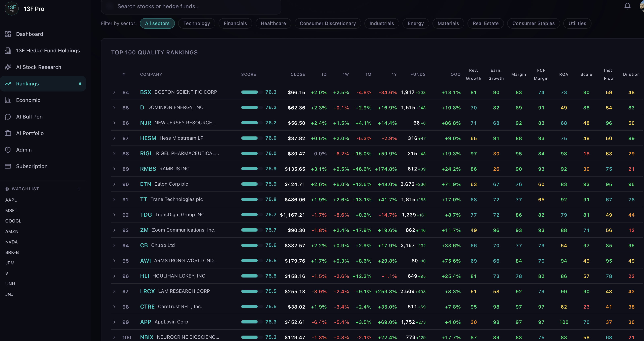Sort by the SCORE column header
The height and width of the screenshot is (341, 644).
249,74
